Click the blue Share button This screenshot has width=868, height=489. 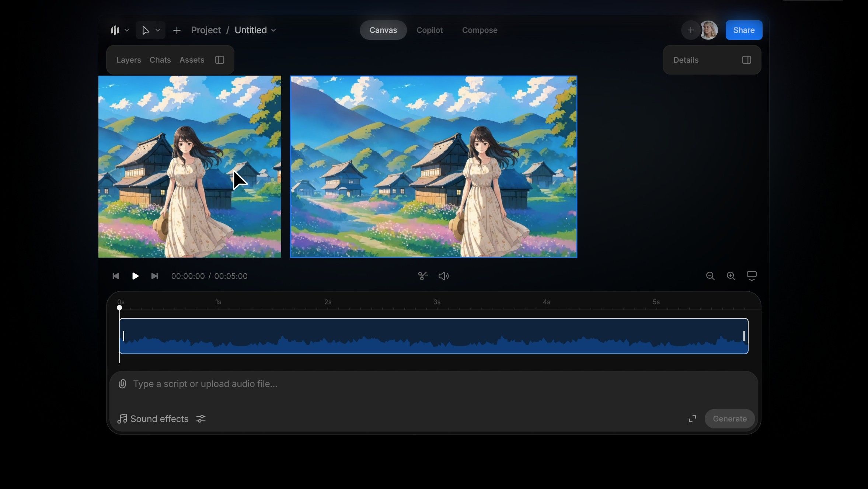[x=744, y=30]
